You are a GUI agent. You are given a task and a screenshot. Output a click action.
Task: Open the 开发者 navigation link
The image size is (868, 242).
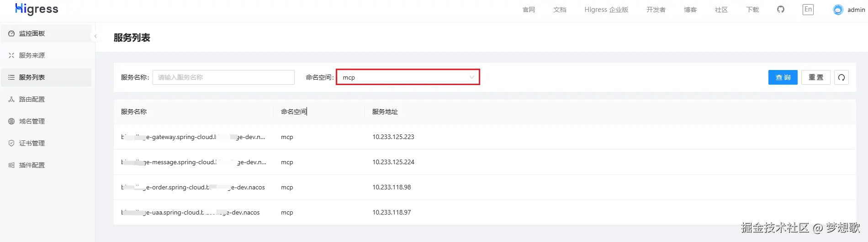pyautogui.click(x=656, y=10)
